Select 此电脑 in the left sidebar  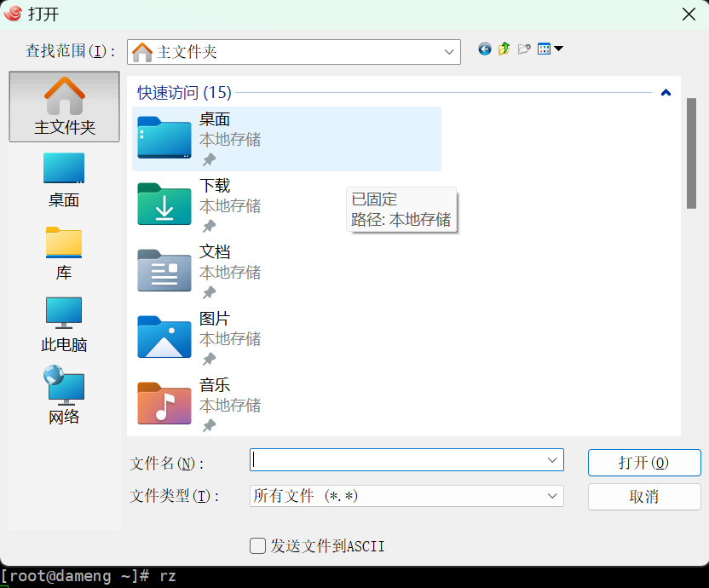tap(64, 325)
